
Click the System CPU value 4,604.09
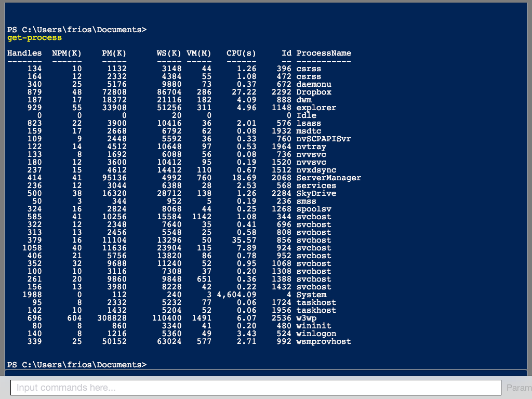236,295
